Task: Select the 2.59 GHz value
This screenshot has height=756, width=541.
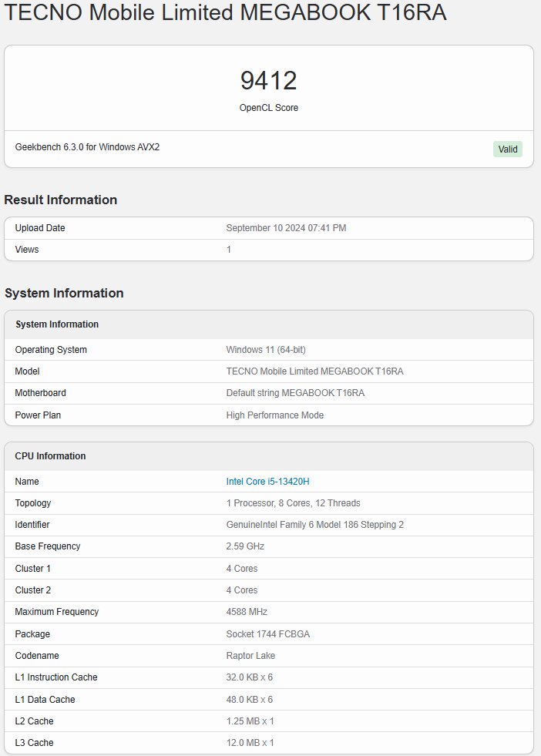Action: [245, 546]
